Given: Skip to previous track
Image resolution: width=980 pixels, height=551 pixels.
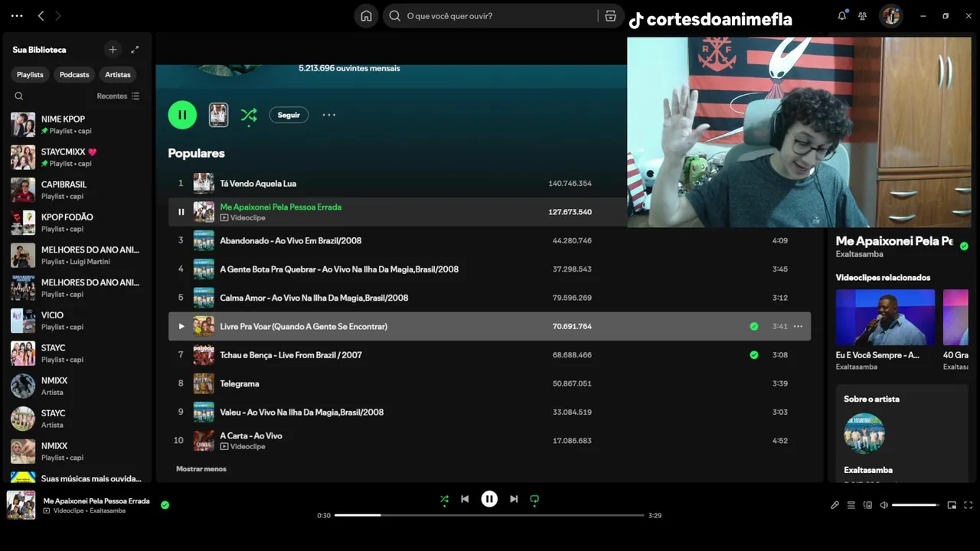Looking at the screenshot, I should 465,499.
